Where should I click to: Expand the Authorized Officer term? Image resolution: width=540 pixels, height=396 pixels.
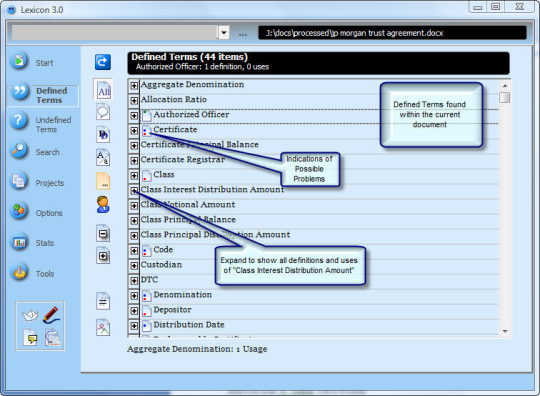point(134,115)
